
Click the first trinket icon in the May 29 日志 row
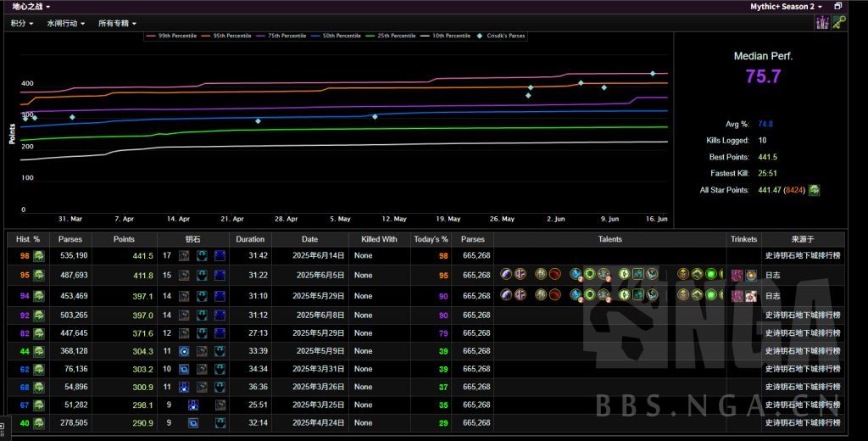737,296
